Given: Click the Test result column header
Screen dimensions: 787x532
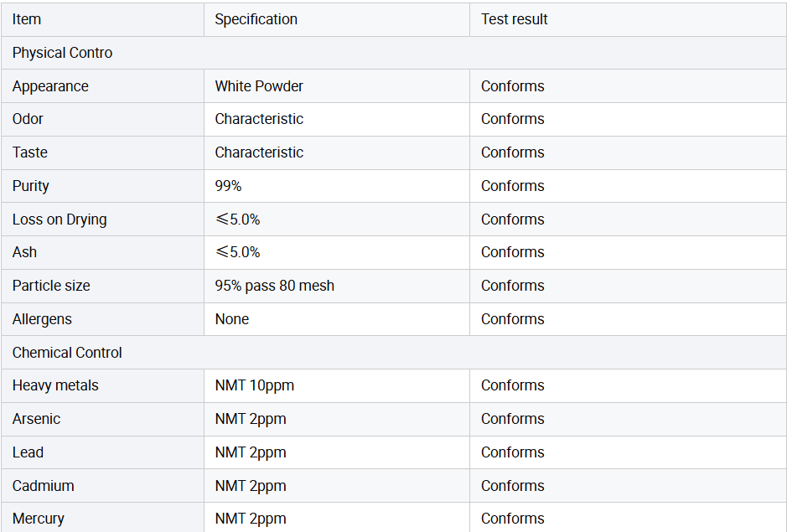Looking at the screenshot, I should (x=514, y=19).
